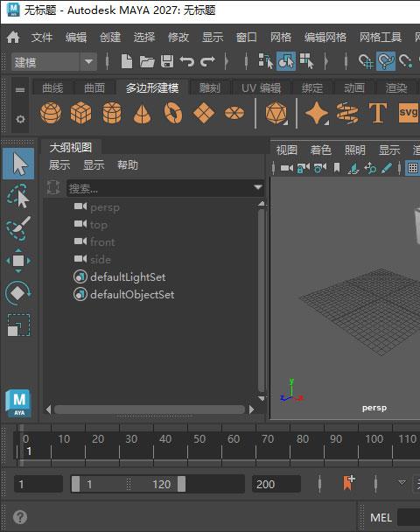Open outliner 展示 menu

coord(59,165)
